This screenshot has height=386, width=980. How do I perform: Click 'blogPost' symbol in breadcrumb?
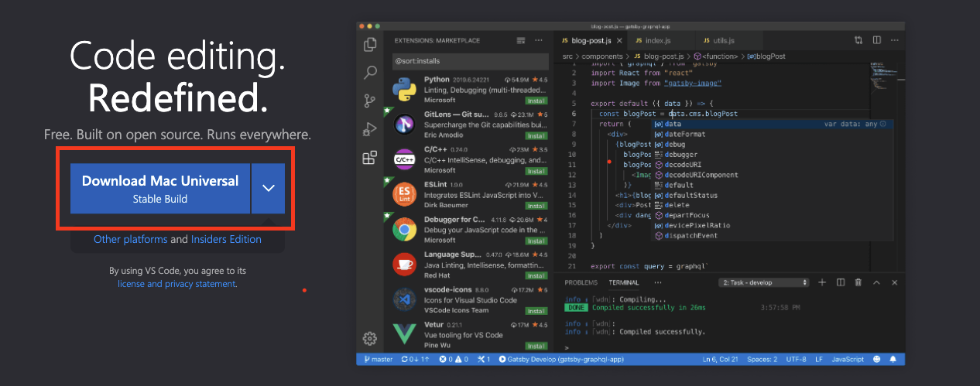tap(767, 56)
